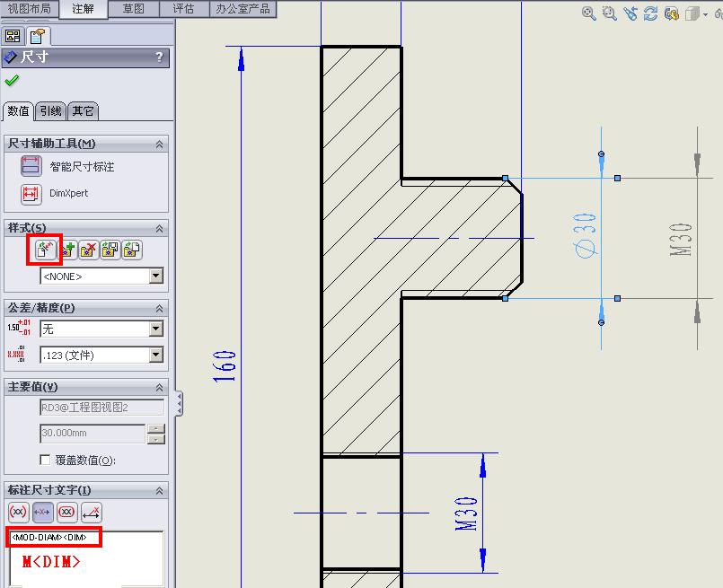This screenshot has height=588, width=723.
Task: Toggle Offset Text button
Action: [92, 512]
